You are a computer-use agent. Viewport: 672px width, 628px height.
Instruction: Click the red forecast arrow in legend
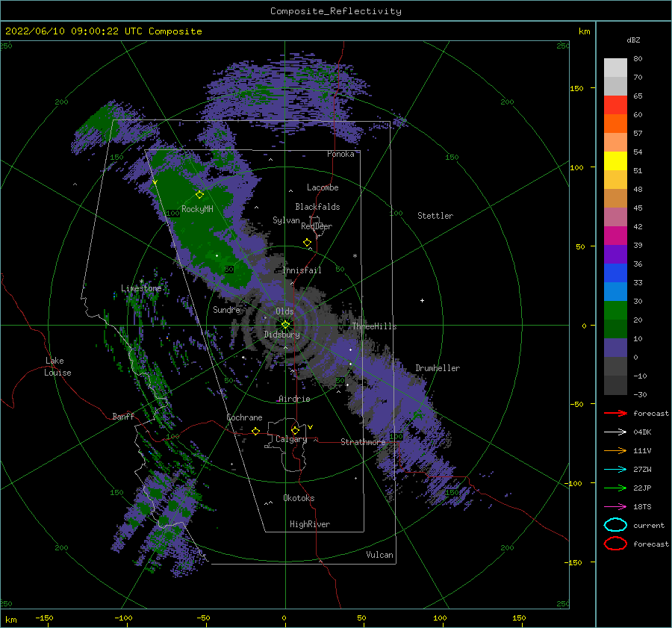click(x=615, y=413)
